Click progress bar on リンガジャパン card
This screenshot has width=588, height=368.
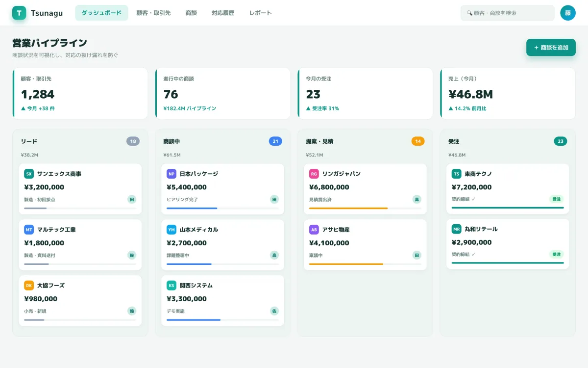tap(366, 208)
